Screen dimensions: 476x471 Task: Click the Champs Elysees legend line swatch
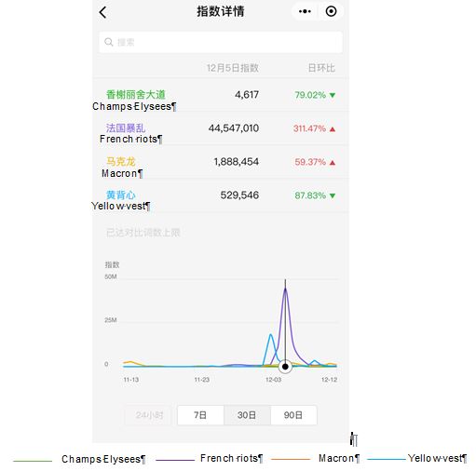[33, 461]
